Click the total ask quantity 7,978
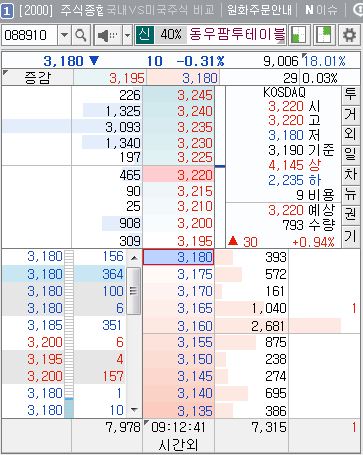This screenshot has width=363, height=455. 123,427
